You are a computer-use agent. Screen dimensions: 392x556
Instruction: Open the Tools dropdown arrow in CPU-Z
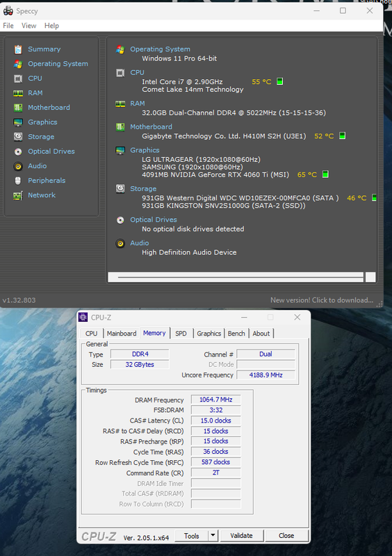pos(213,535)
